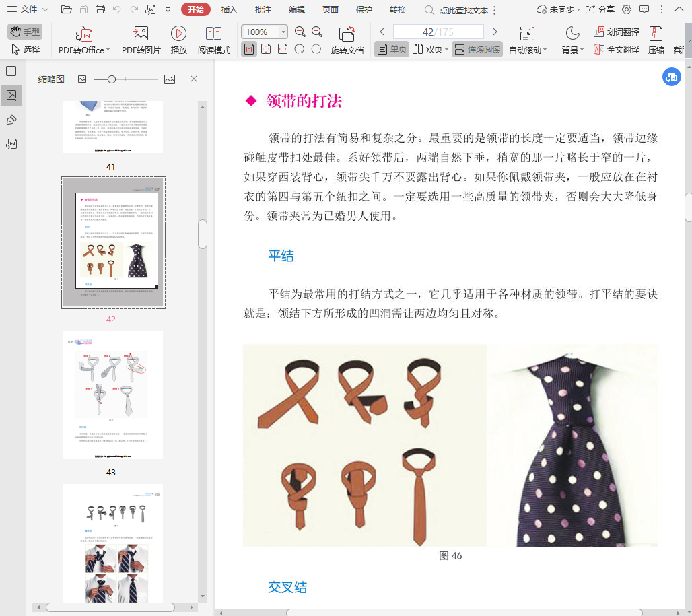
Task: Click the 旋转文档 rotate icon
Action: pyautogui.click(x=347, y=34)
